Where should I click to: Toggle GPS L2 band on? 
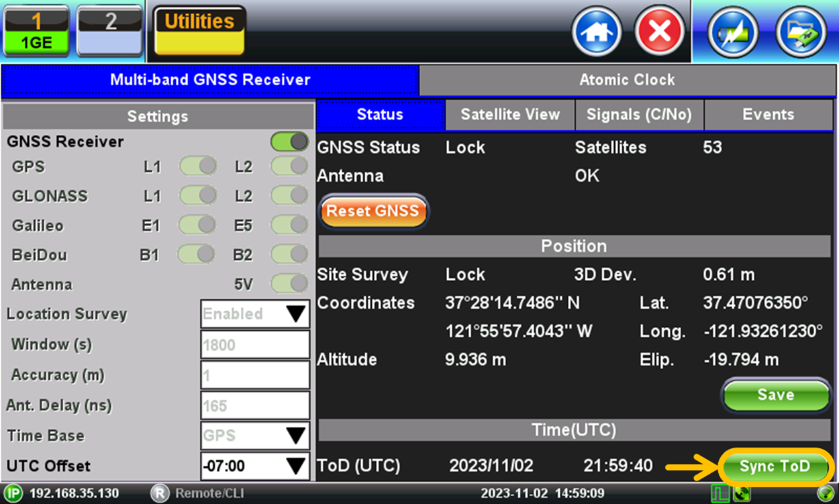tap(289, 166)
